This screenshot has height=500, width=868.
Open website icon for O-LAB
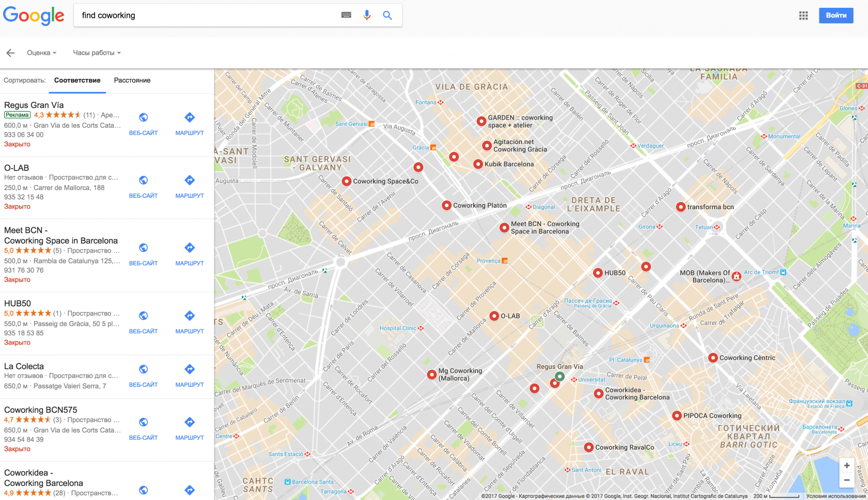[143, 180]
